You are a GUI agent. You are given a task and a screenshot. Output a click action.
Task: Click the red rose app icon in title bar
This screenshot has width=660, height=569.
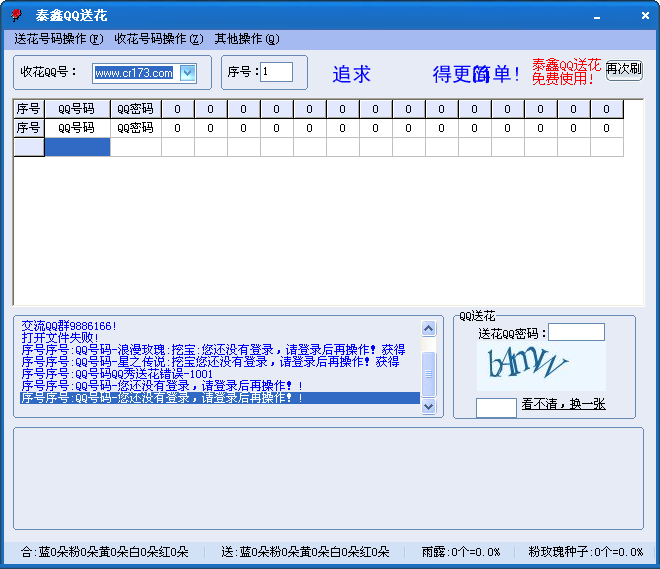[16, 15]
